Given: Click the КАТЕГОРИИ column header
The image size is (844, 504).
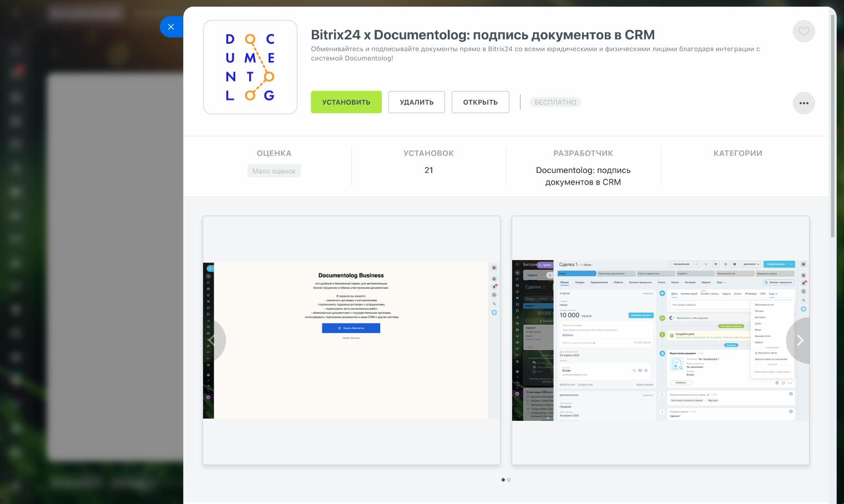Looking at the screenshot, I should pyautogui.click(x=738, y=153).
